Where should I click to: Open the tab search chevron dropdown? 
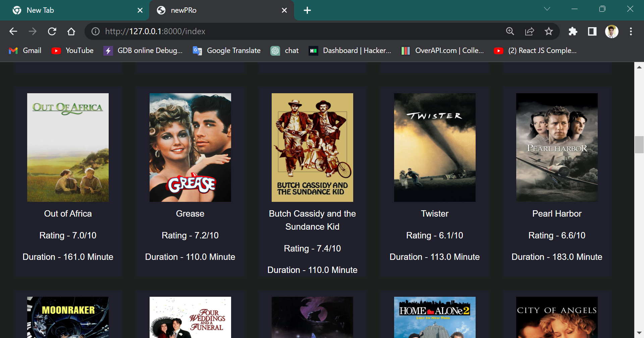[547, 9]
